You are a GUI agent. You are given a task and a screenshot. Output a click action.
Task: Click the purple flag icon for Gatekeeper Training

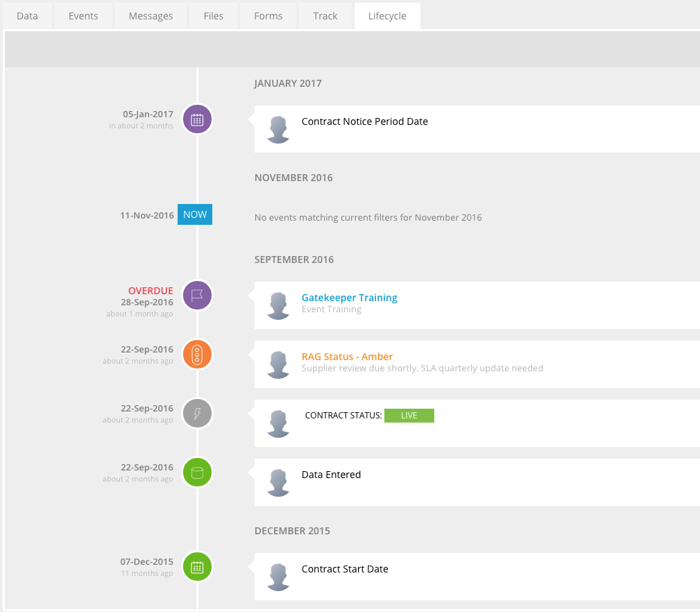197,296
